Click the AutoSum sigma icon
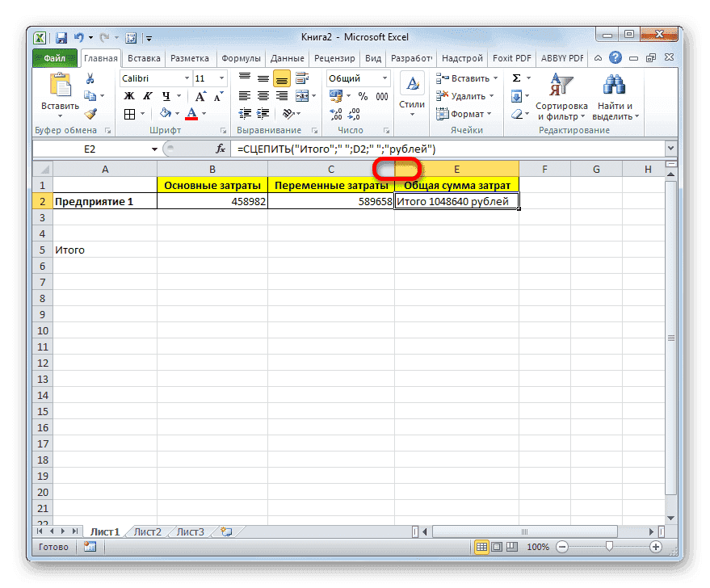Viewport: 710px width, 588px height. point(517,77)
